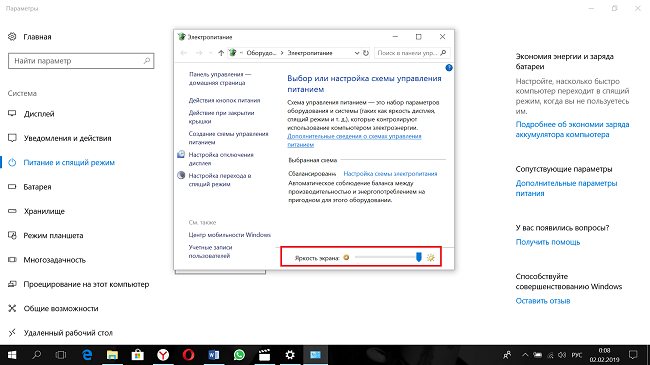Open Многозадачность settings section
Viewport: 650px width, 365px height.
[x=47, y=260]
